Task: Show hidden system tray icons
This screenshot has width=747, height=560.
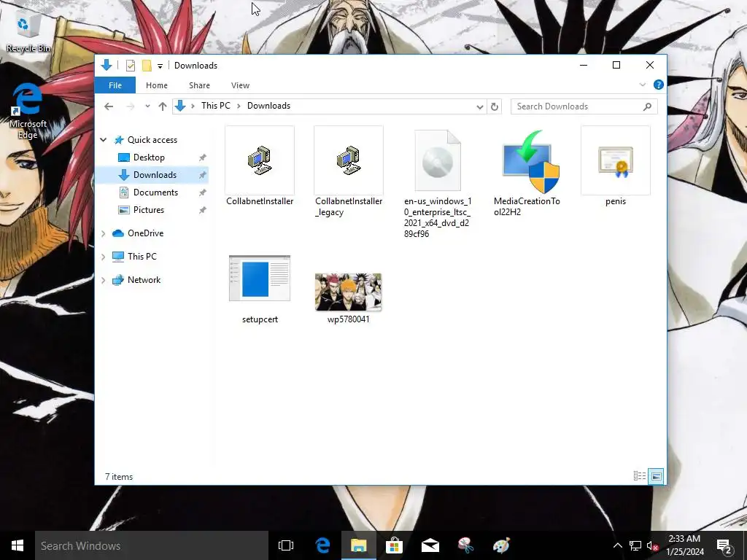Action: pos(617,545)
